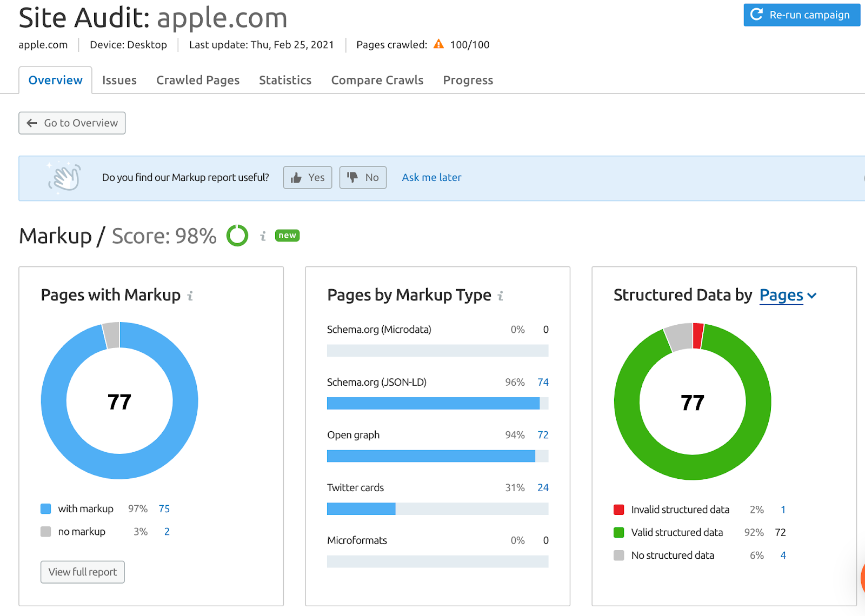Open the Issues tab
Screen dimensions: 865x616
click(x=119, y=80)
